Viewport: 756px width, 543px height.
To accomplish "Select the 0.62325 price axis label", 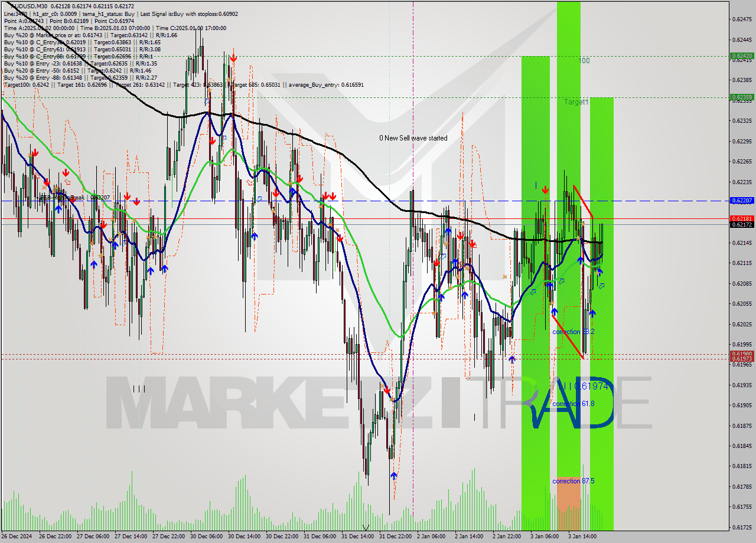I will pyautogui.click(x=742, y=120).
